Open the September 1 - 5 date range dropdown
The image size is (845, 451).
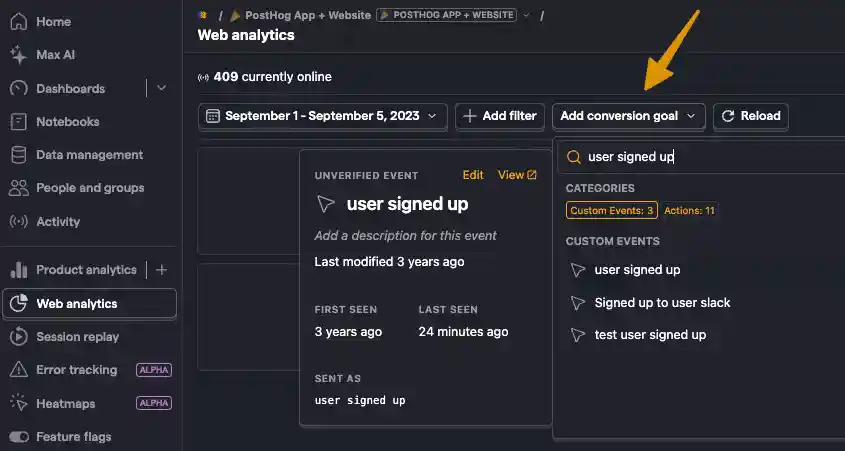point(322,116)
